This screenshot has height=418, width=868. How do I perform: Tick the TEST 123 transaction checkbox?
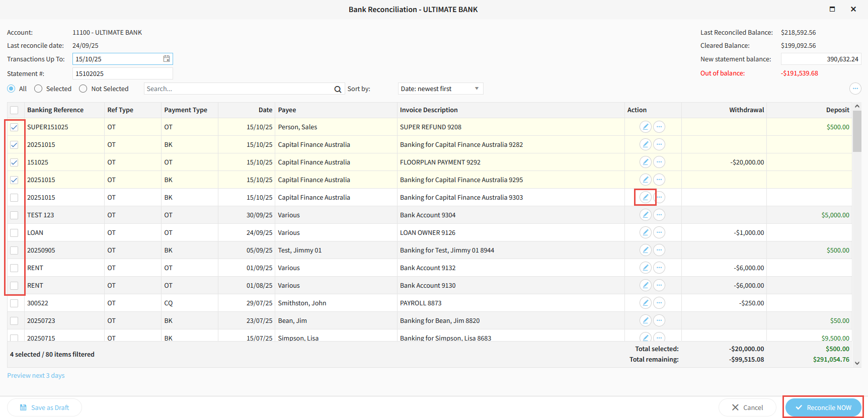click(x=14, y=215)
